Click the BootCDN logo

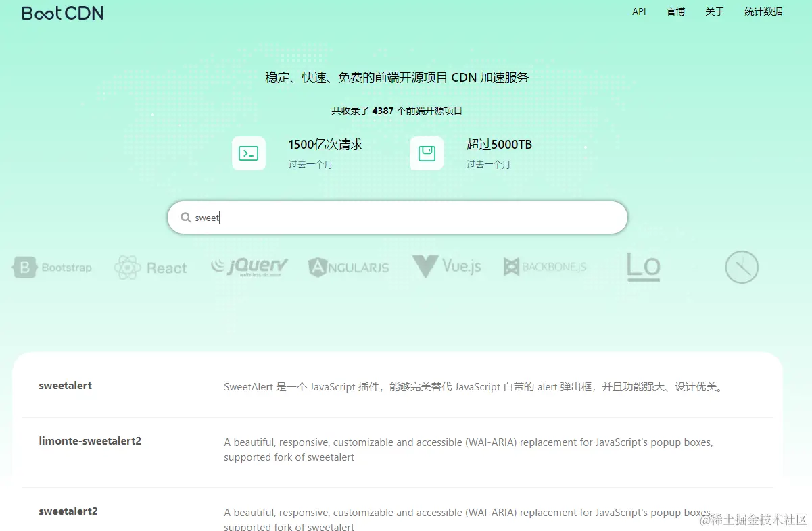click(x=62, y=13)
